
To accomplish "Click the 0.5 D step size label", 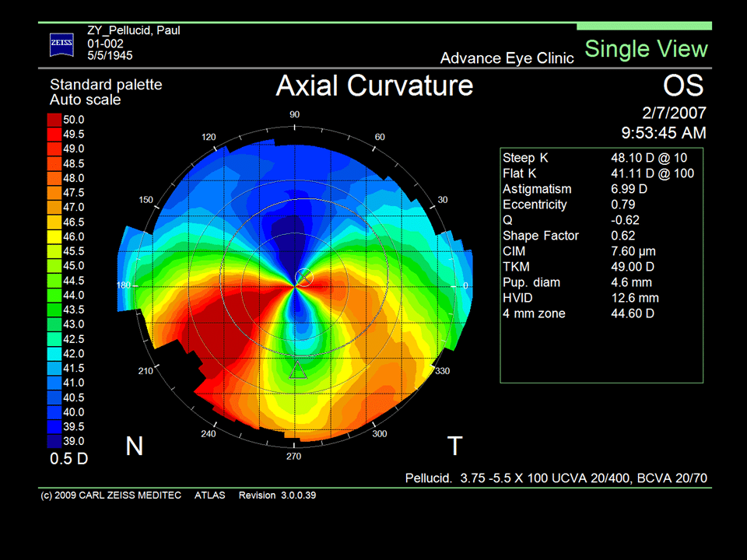I will point(69,458).
